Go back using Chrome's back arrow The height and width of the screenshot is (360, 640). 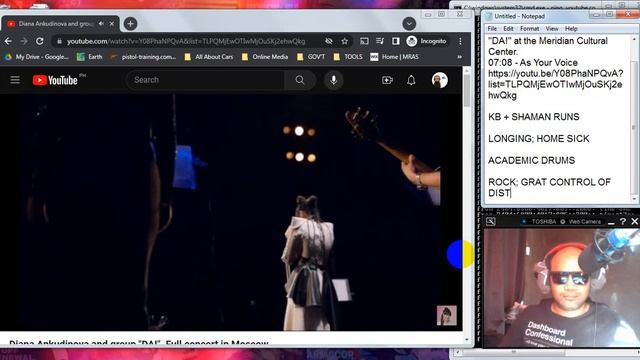[8, 41]
